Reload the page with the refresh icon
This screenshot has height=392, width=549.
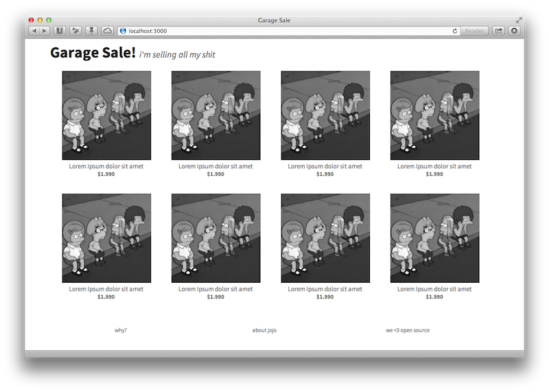click(x=454, y=31)
